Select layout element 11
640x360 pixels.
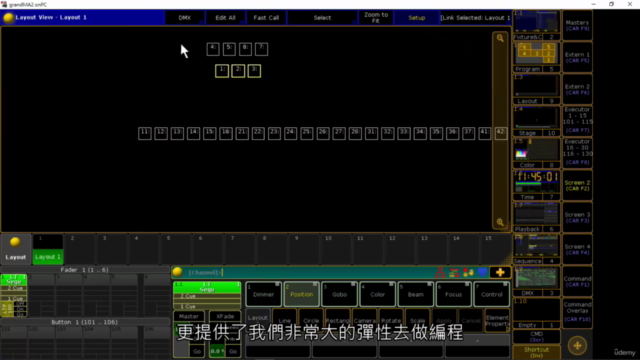[145, 133]
